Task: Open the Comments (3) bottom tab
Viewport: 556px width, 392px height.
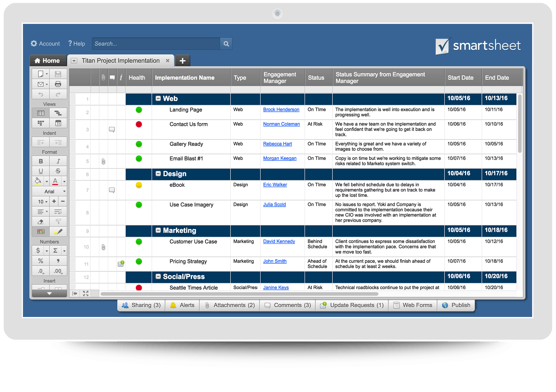Action: click(288, 305)
